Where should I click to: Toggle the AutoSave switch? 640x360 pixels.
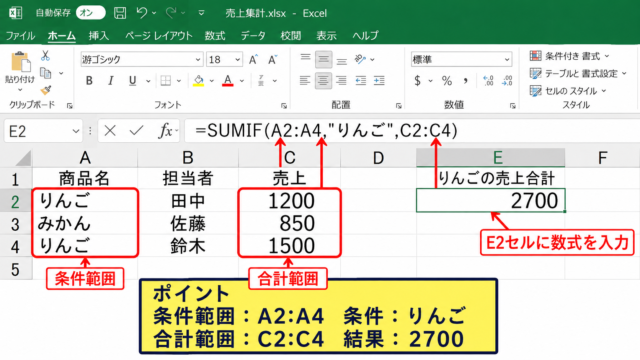[90, 13]
